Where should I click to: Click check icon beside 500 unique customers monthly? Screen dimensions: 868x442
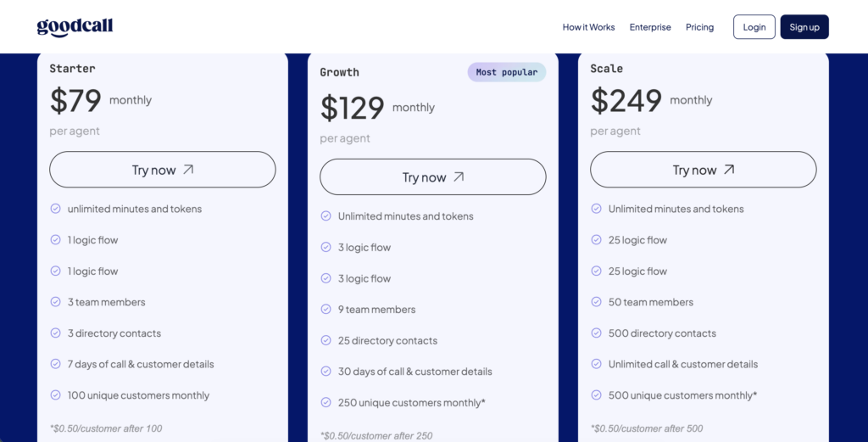point(596,395)
